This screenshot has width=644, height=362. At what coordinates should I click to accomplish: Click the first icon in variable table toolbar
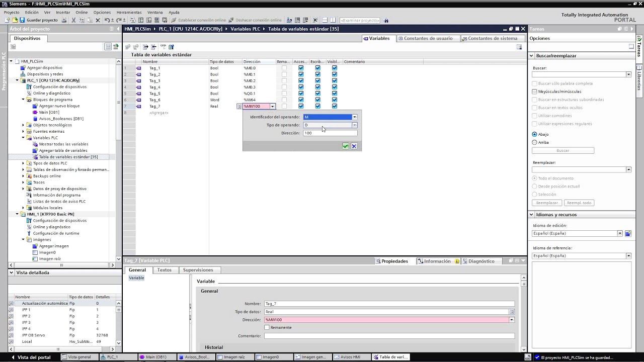point(128,47)
